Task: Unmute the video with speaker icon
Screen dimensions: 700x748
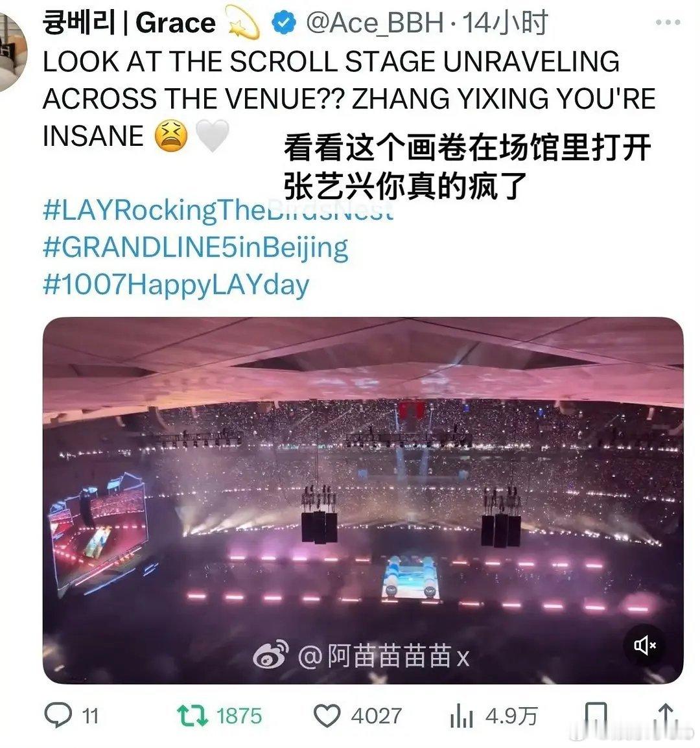Action: click(x=645, y=646)
